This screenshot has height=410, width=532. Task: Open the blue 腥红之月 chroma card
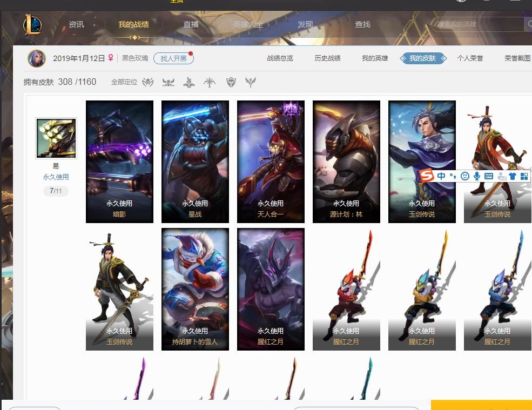point(497,289)
